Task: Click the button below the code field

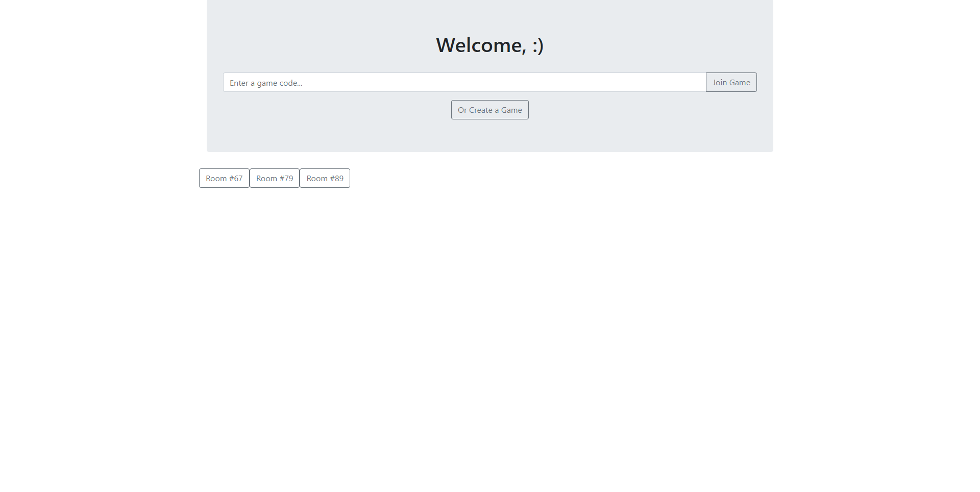Action: 489,110
